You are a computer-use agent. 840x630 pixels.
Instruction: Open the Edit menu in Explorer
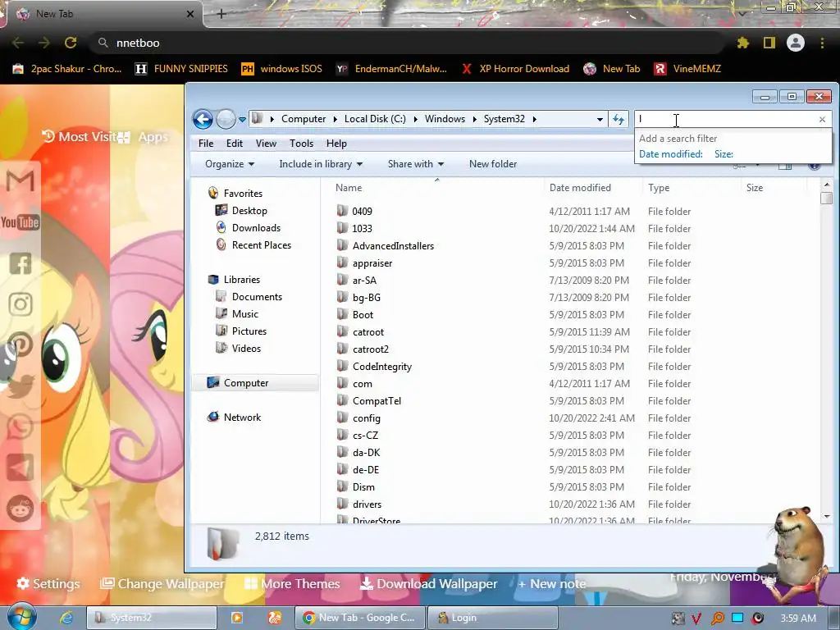click(x=234, y=144)
